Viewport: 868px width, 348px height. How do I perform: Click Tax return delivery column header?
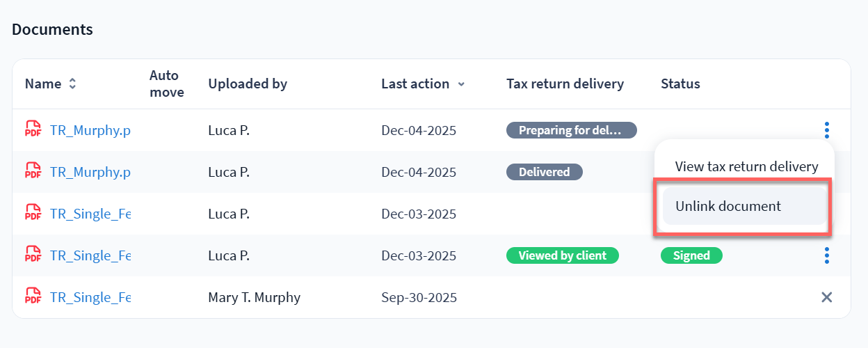click(565, 84)
